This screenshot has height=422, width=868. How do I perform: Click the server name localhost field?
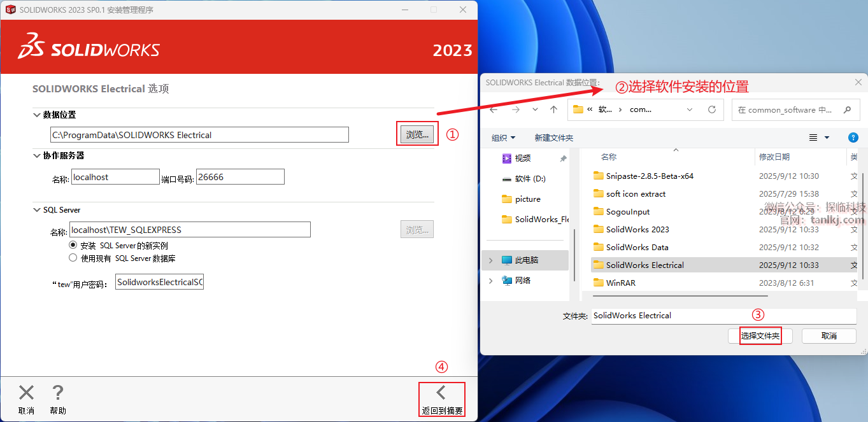(x=115, y=176)
